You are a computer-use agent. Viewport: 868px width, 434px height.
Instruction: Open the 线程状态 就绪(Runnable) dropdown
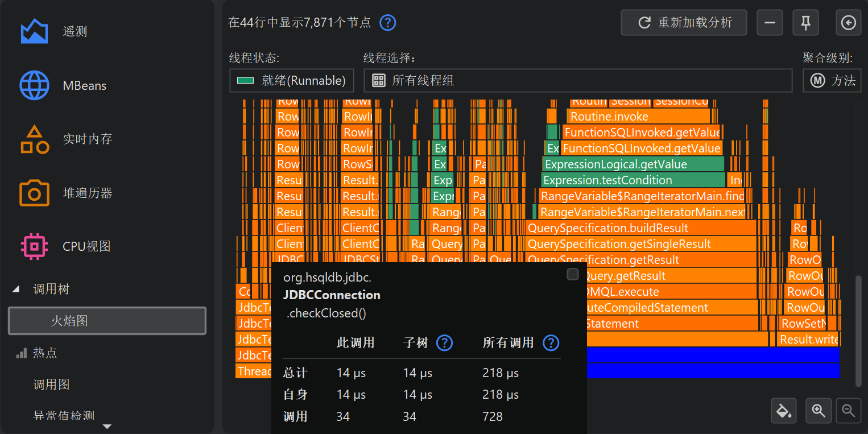click(x=292, y=81)
